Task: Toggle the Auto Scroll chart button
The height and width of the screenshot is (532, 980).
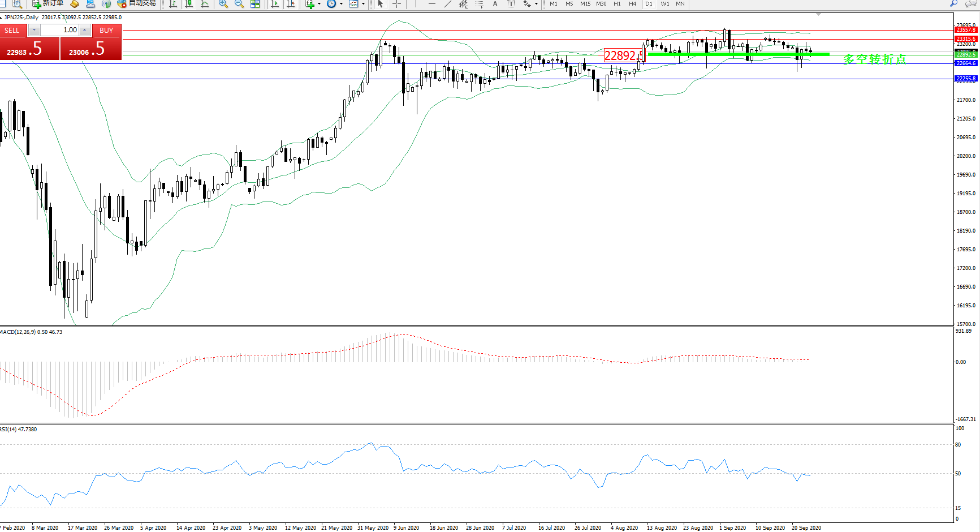Action: 275,4
